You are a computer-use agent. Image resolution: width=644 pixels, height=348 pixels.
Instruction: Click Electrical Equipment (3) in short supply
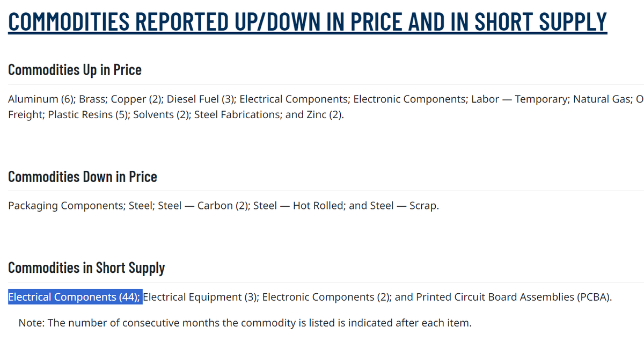(x=200, y=297)
